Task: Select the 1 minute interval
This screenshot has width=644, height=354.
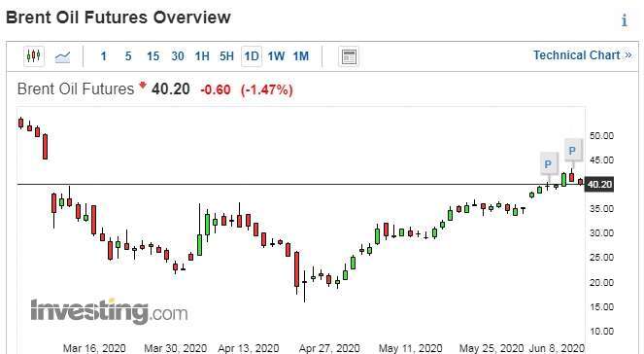Action: [104, 56]
